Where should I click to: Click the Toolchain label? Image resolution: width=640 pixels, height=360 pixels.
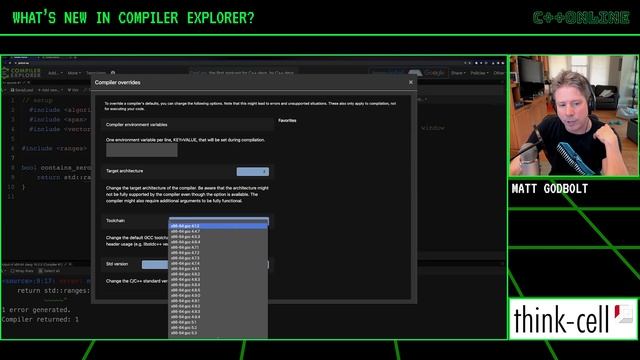[116, 220]
